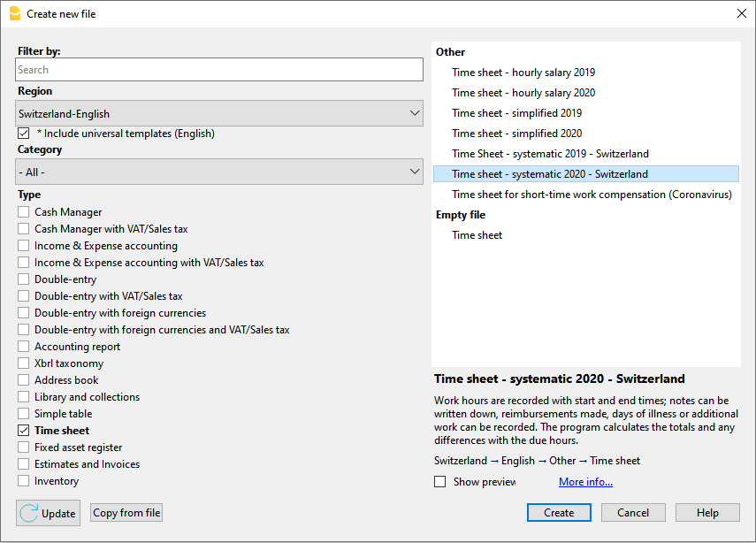Click the Update button with refresh icon
The height and width of the screenshot is (543, 756).
[x=48, y=513]
